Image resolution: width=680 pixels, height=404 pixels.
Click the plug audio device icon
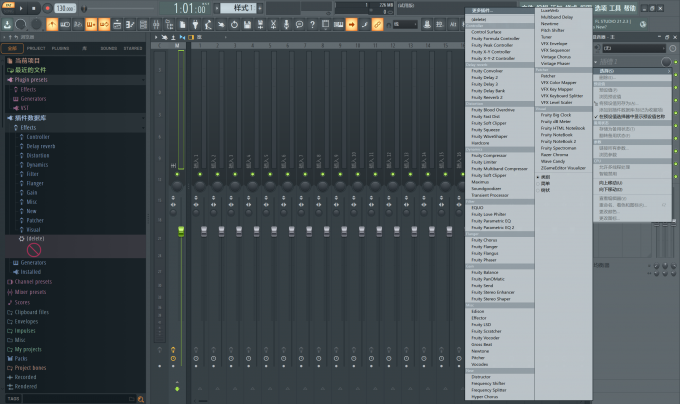(x=195, y=25)
